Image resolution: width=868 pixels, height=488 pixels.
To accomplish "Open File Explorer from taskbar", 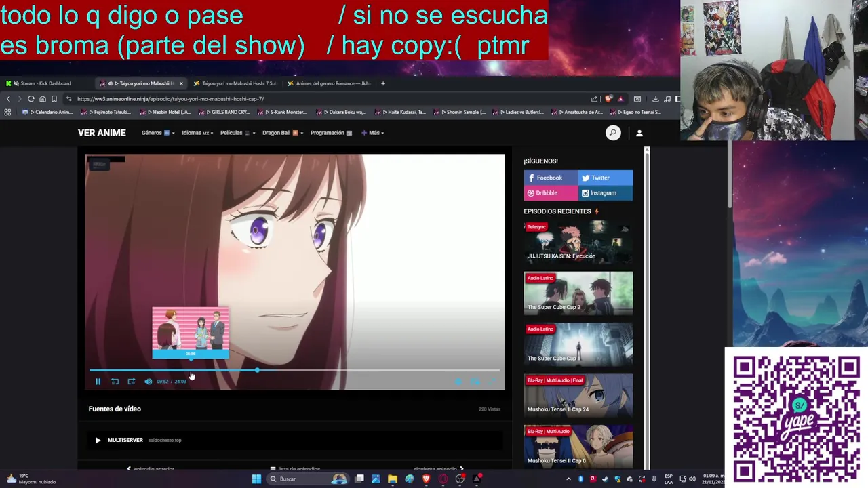I will (x=392, y=479).
